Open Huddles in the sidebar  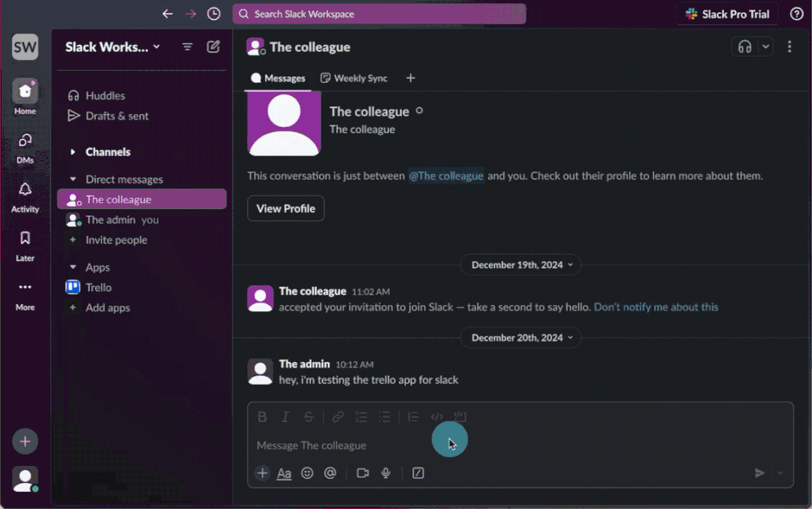142,96
